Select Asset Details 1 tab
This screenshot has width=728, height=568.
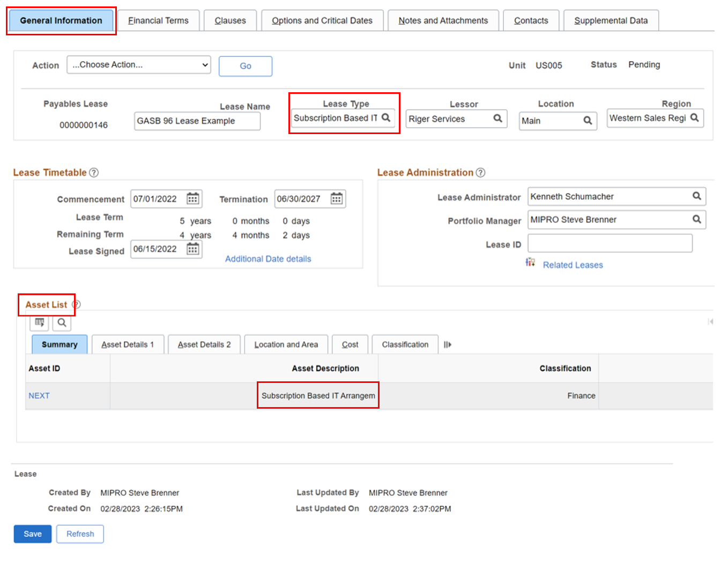pos(128,344)
